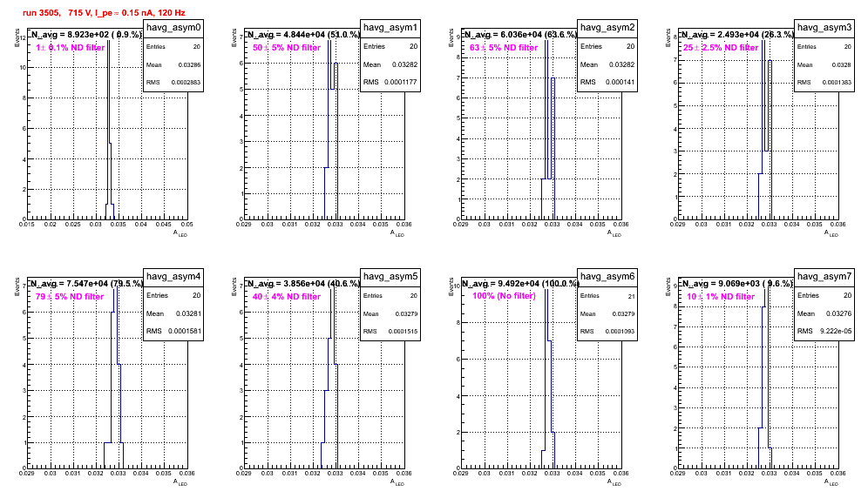This screenshot has height=498, width=868.
Task: Click RMS value 0.0001581 in havg_asym4
Action: click(x=184, y=331)
